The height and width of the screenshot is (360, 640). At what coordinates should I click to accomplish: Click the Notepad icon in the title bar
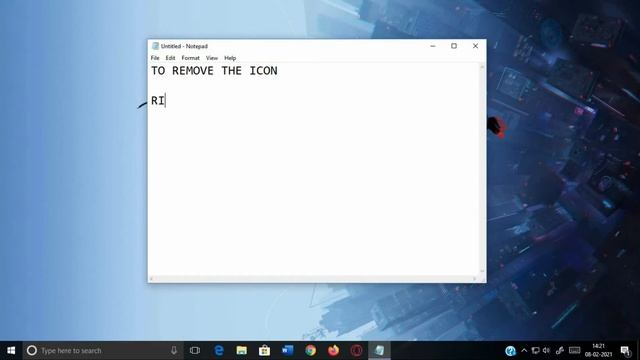(x=155, y=46)
